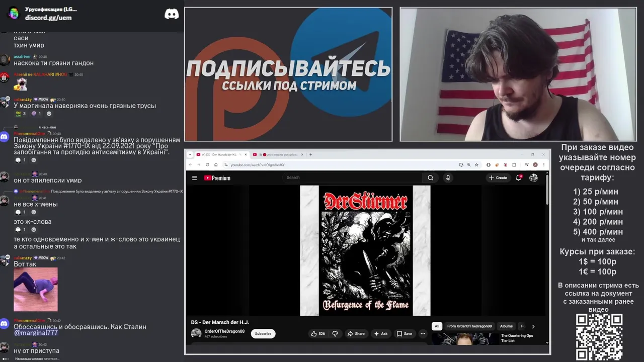Show more filter chips with right chevron

tap(533, 326)
